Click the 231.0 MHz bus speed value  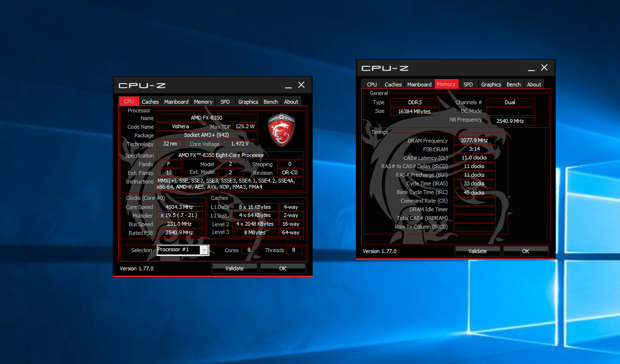click(x=179, y=224)
